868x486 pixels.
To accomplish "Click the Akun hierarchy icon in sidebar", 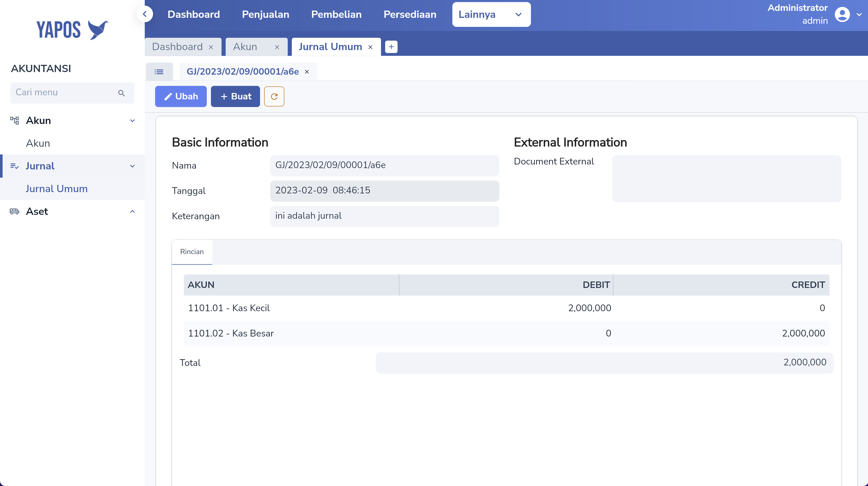I will coord(14,121).
